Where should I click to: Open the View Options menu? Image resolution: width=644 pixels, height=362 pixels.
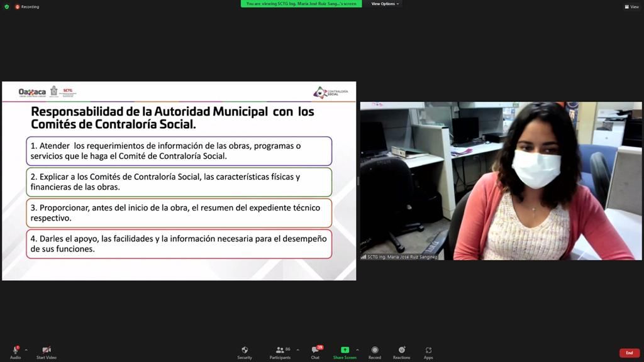click(384, 3)
